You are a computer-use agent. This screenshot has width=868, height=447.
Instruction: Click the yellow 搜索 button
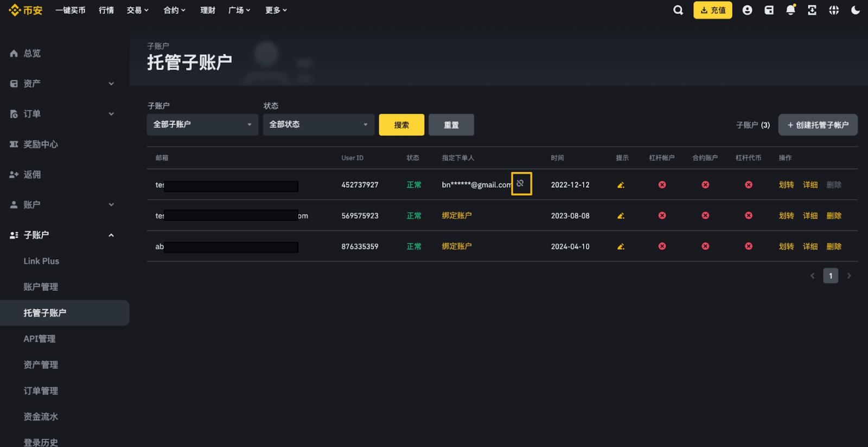[x=401, y=125]
